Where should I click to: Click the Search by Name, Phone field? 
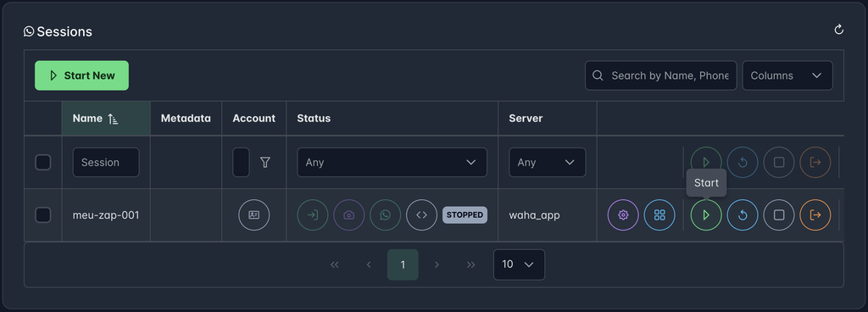[x=661, y=75]
